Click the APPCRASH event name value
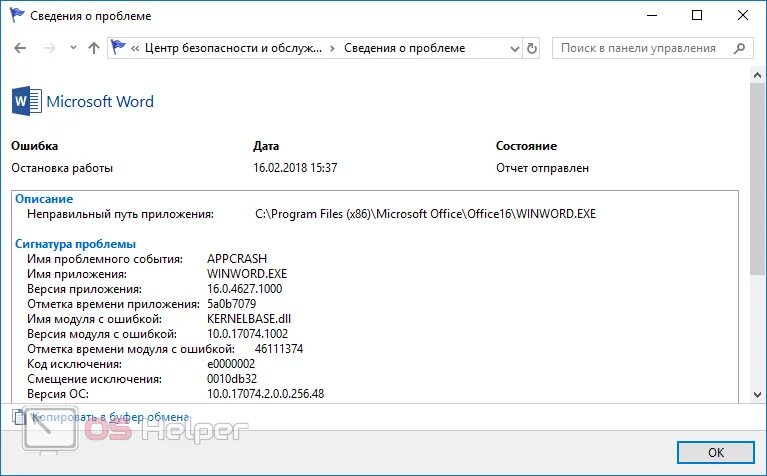 237,259
